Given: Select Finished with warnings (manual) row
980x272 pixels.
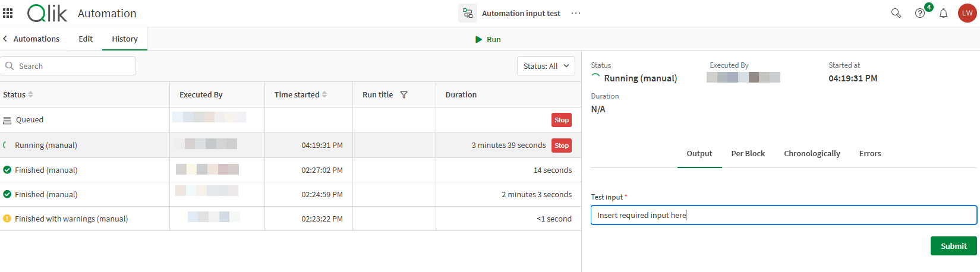Looking at the screenshot, I should 291,219.
